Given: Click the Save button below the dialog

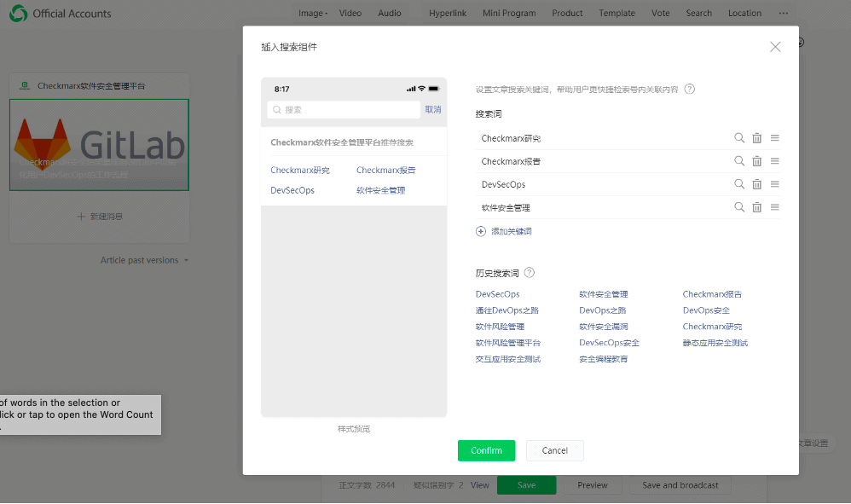Looking at the screenshot, I should point(526,485).
